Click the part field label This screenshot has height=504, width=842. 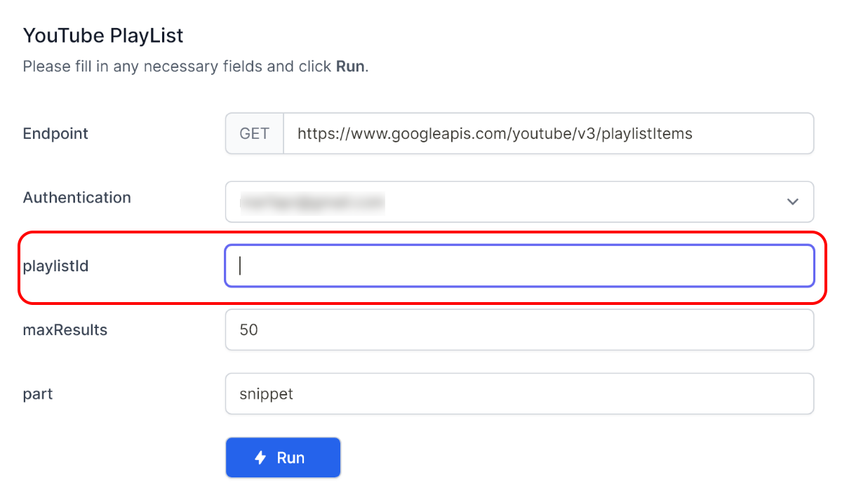pos(38,394)
